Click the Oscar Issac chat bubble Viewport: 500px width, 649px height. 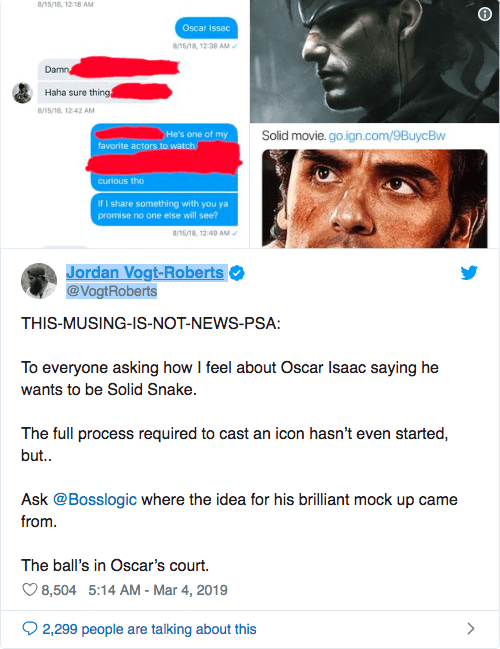click(x=206, y=28)
